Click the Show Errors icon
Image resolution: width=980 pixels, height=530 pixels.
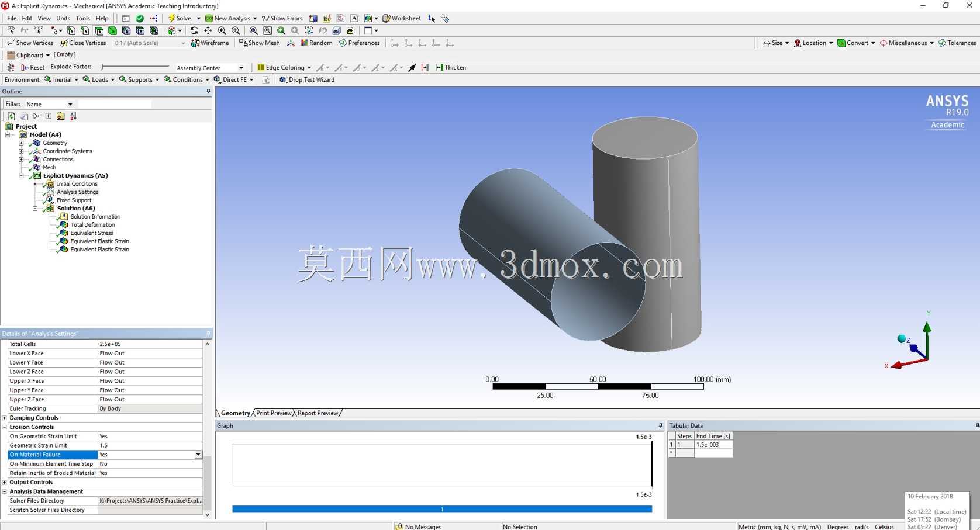coord(282,18)
